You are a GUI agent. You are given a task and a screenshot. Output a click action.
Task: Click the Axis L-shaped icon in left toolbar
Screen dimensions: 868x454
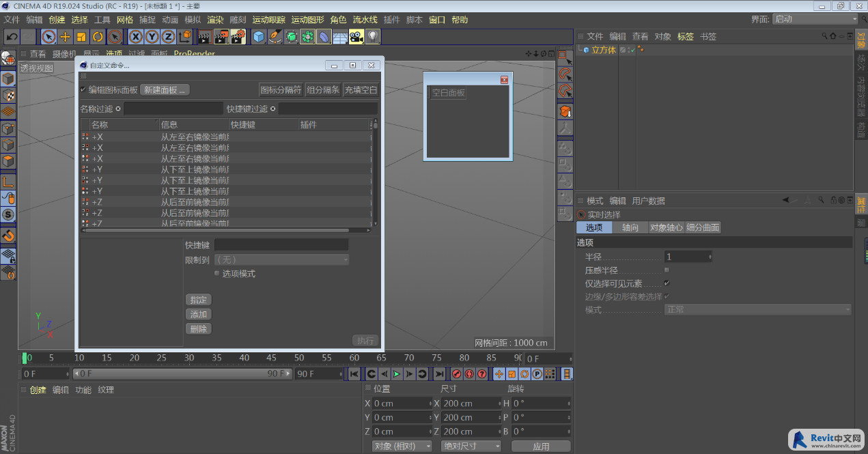(8, 182)
